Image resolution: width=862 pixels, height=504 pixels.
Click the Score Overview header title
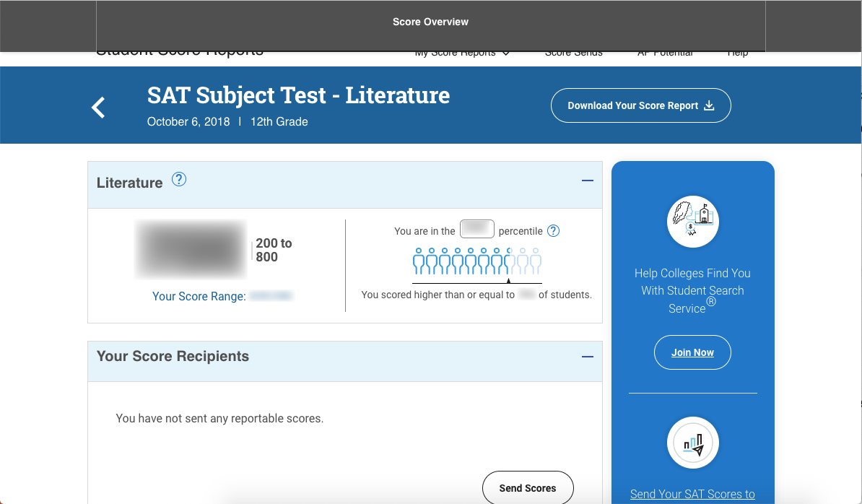pyautogui.click(x=430, y=22)
